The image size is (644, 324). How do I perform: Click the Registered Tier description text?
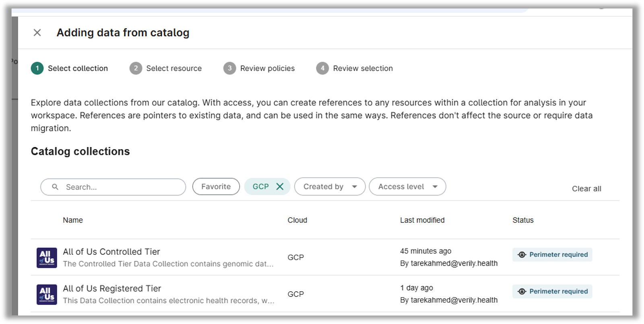pos(169,301)
